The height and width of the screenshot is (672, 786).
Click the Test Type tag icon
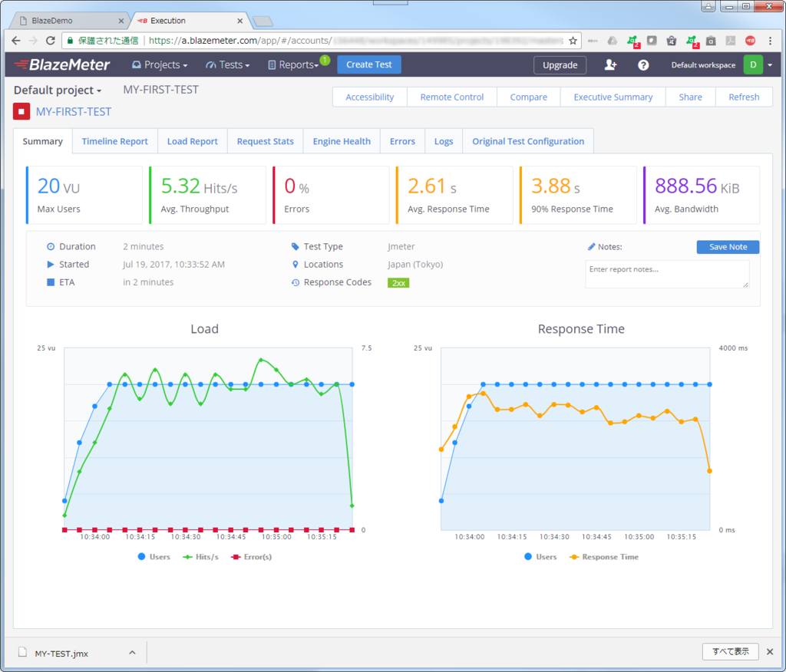tap(296, 246)
